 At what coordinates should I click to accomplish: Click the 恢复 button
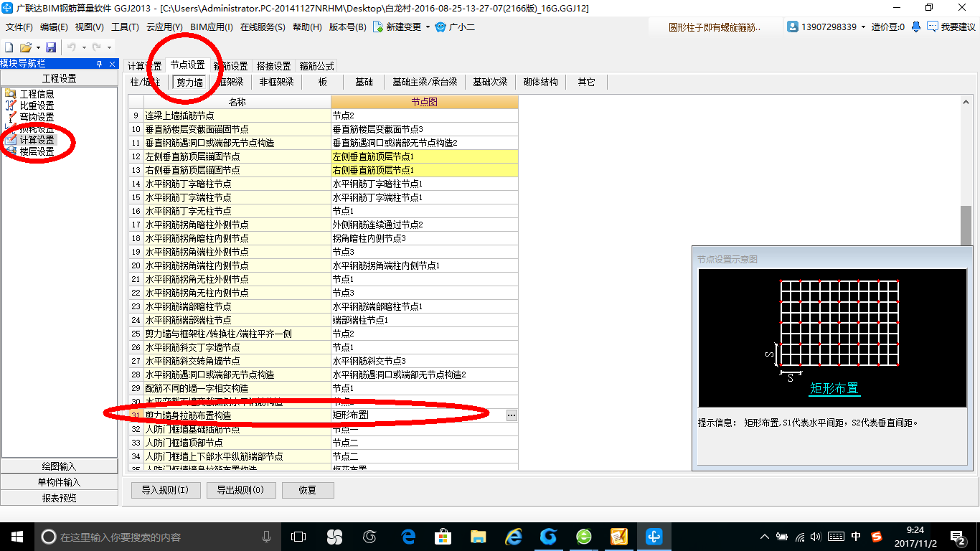click(x=307, y=490)
